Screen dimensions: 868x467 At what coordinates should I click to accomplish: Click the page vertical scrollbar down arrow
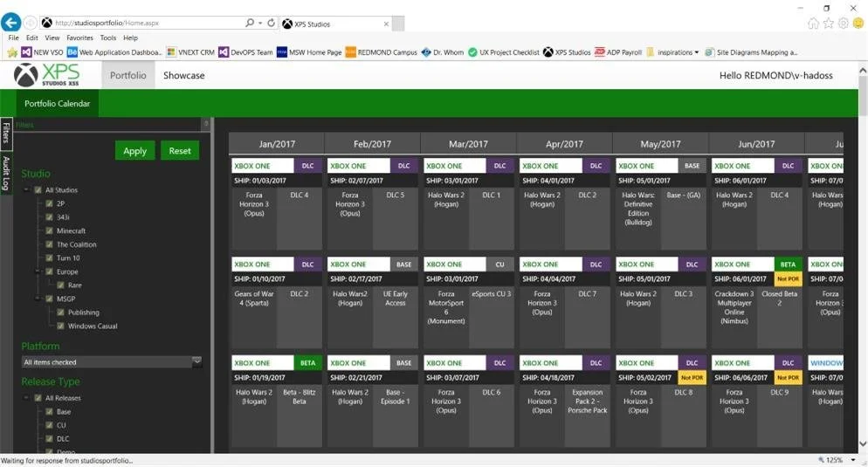863,443
